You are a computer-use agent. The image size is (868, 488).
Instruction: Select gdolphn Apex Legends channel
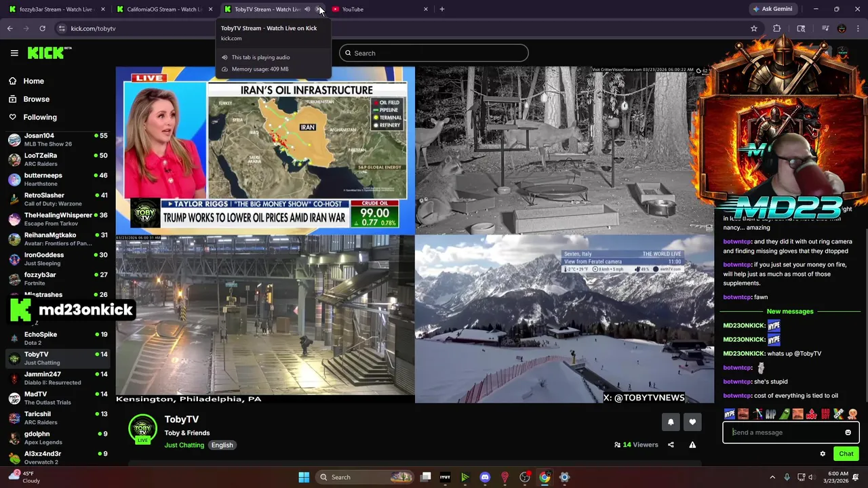pos(58,438)
